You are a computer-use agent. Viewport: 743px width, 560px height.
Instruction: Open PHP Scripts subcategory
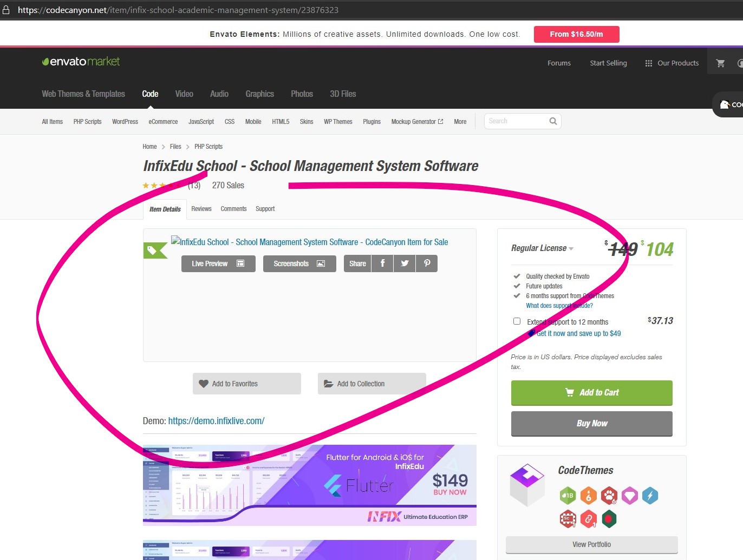88,122
